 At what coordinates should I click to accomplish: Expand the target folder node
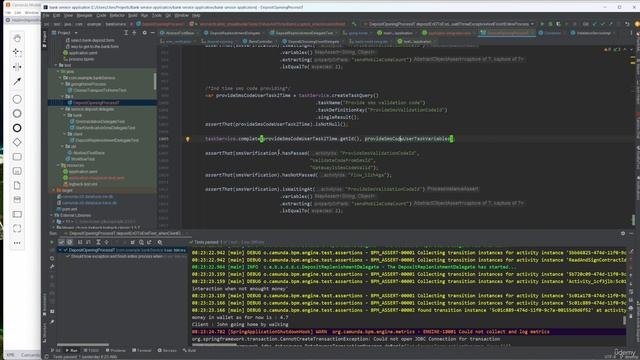point(53,190)
